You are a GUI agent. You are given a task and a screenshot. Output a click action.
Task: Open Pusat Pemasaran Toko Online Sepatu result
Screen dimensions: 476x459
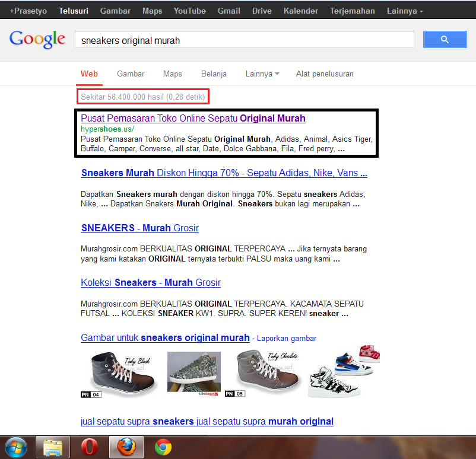coord(193,119)
